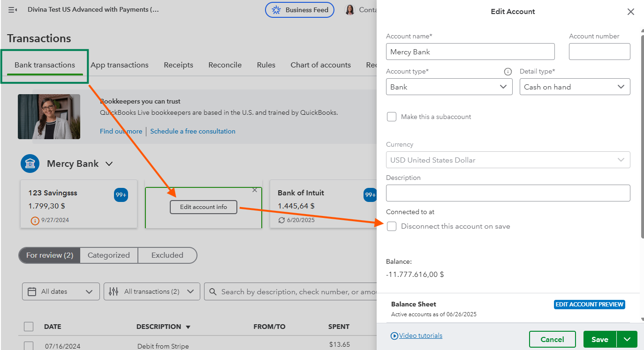
Task: Click the 99+ badge on 123 Savingsss card
Action: [x=121, y=195]
